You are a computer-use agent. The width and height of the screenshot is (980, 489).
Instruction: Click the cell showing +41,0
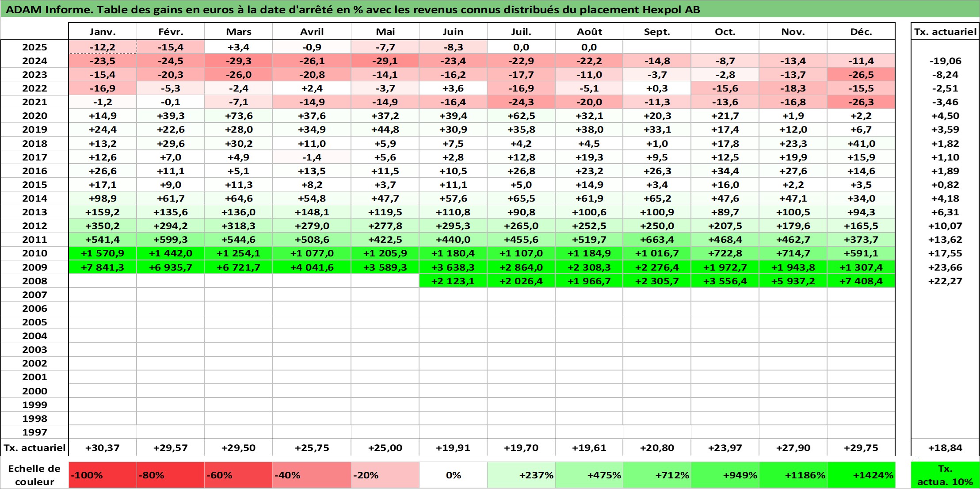pos(861,143)
